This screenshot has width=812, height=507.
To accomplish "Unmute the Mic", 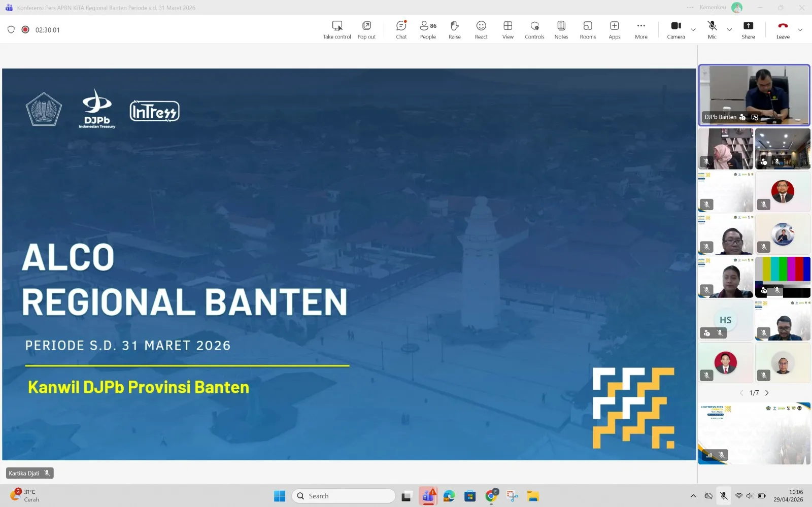I will pos(712,29).
